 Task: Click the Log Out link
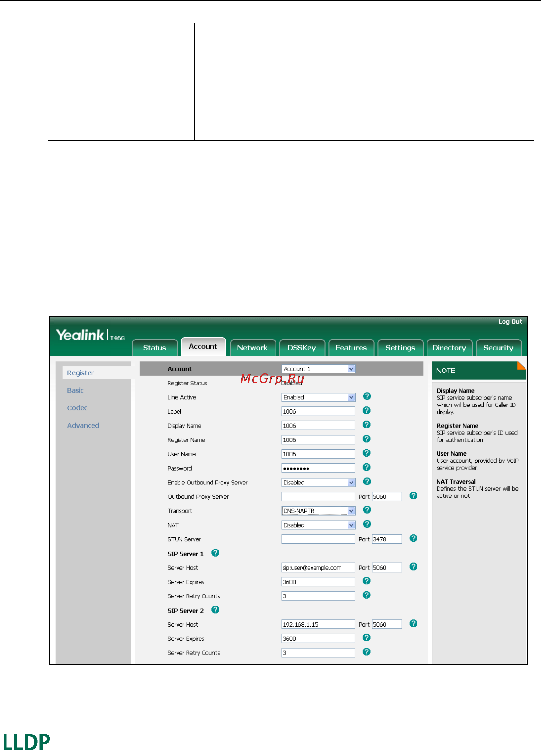(x=510, y=322)
